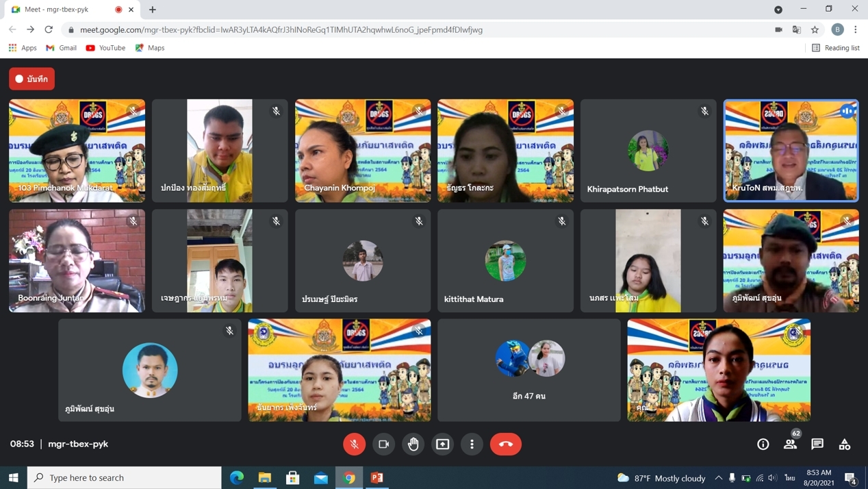Click the red recording indicator button
This screenshot has width=868, height=489.
(32, 79)
